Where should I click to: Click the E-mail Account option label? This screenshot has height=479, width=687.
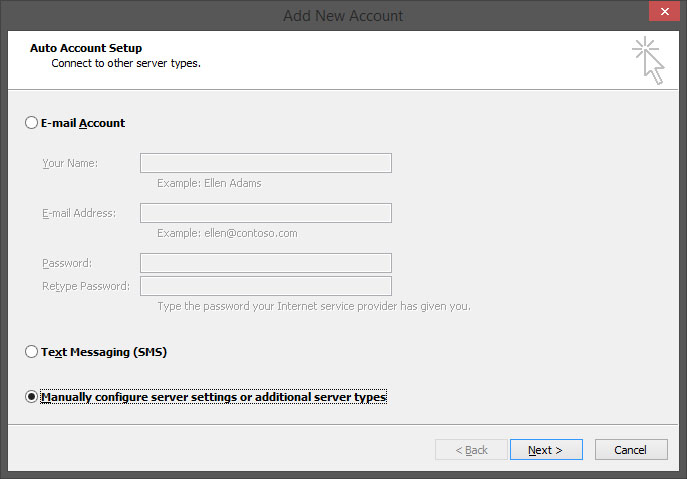pos(83,123)
